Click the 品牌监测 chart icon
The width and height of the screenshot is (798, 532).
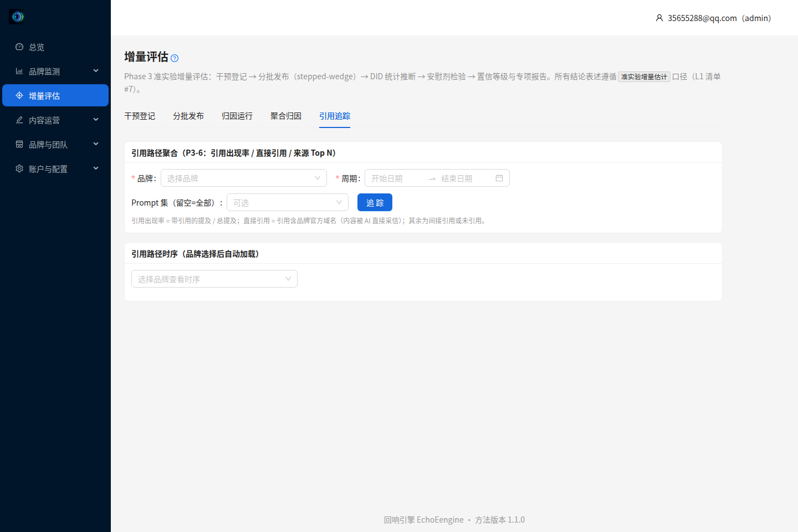click(x=19, y=71)
